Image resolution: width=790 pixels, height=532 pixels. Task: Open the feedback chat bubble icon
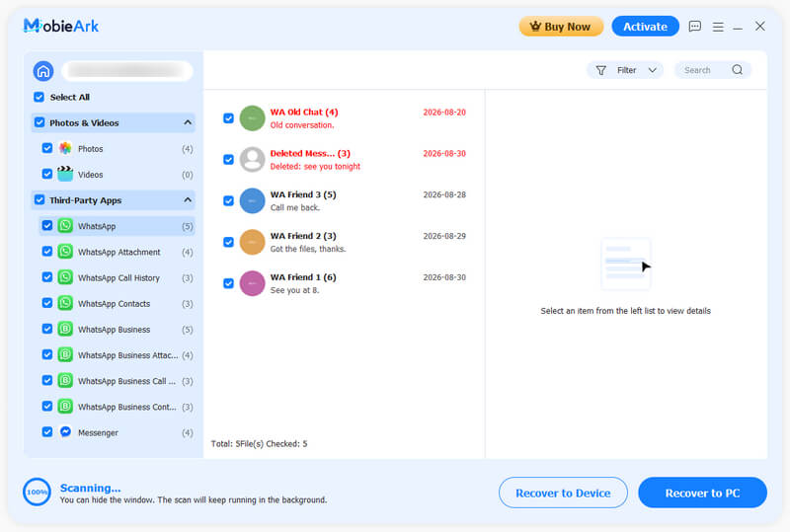695,27
